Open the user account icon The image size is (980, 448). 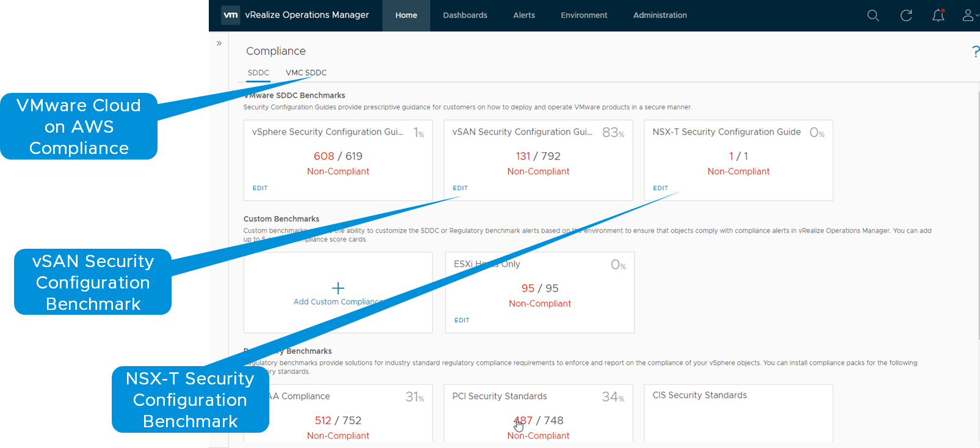[968, 16]
